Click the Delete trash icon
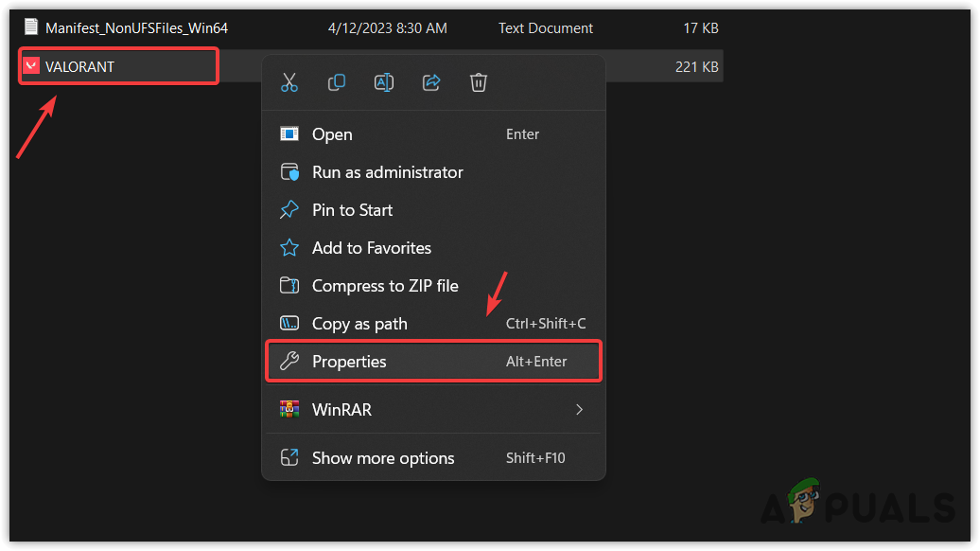The image size is (980, 551). pos(479,82)
